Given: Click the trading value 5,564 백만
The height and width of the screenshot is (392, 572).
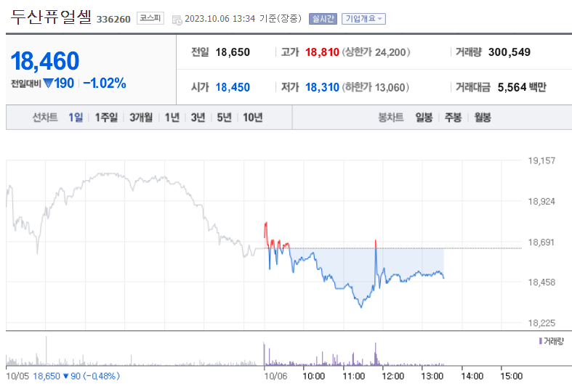Looking at the screenshot, I should pos(522,87).
